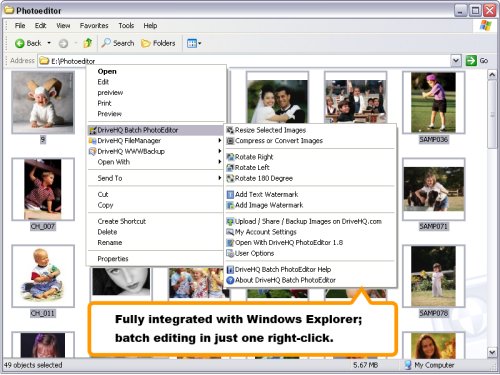Click the Upload / Share / Backup icon
500x375 pixels.
[230, 221]
